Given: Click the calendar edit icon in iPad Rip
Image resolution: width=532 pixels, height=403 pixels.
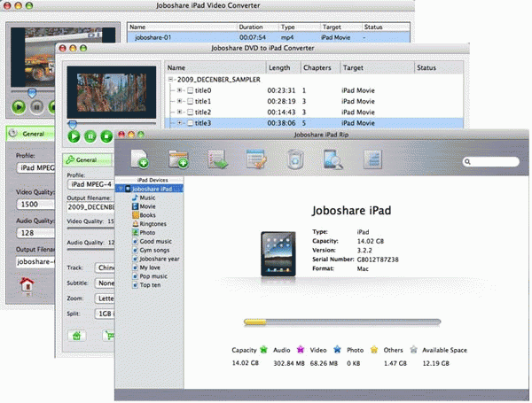Looking at the screenshot, I should click(256, 159).
